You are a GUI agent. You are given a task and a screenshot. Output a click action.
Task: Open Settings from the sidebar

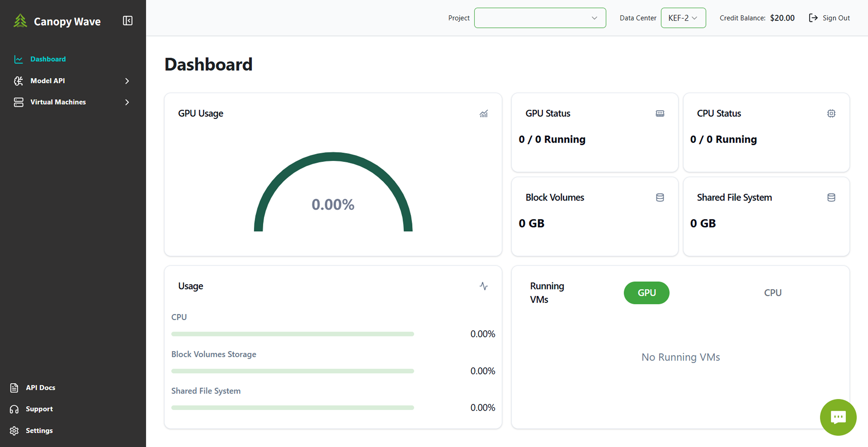click(x=39, y=431)
